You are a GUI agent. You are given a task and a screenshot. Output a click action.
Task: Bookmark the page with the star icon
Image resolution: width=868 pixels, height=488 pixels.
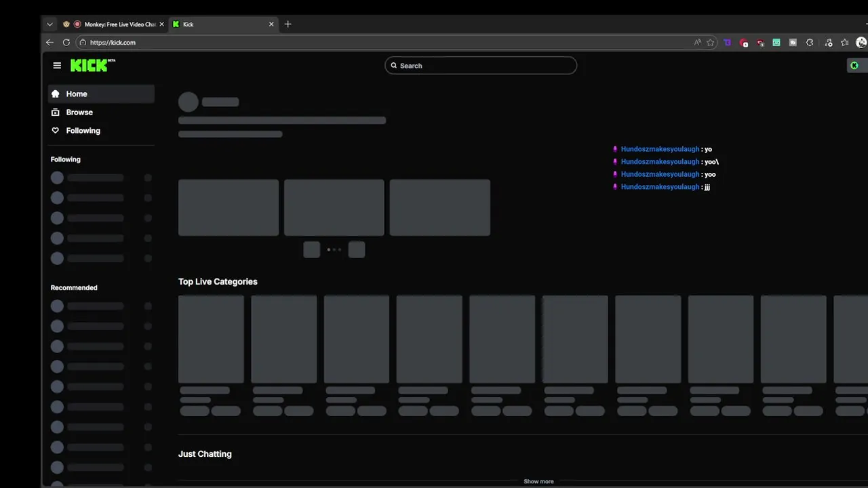pyautogui.click(x=710, y=42)
